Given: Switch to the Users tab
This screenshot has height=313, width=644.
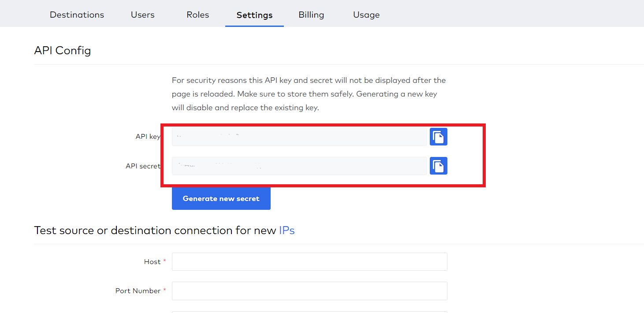Looking at the screenshot, I should [142, 15].
